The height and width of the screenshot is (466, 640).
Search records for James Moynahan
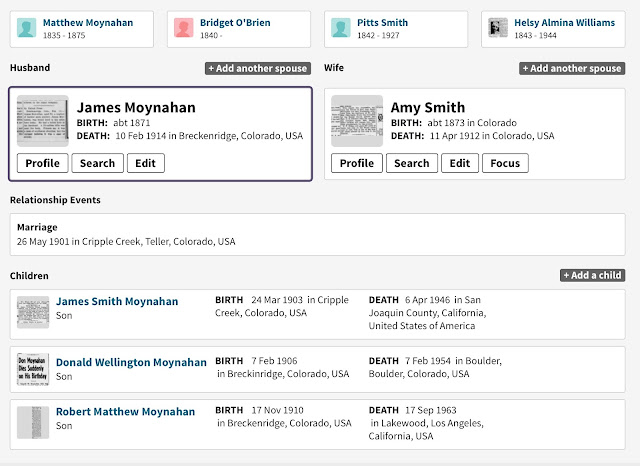[x=97, y=163]
